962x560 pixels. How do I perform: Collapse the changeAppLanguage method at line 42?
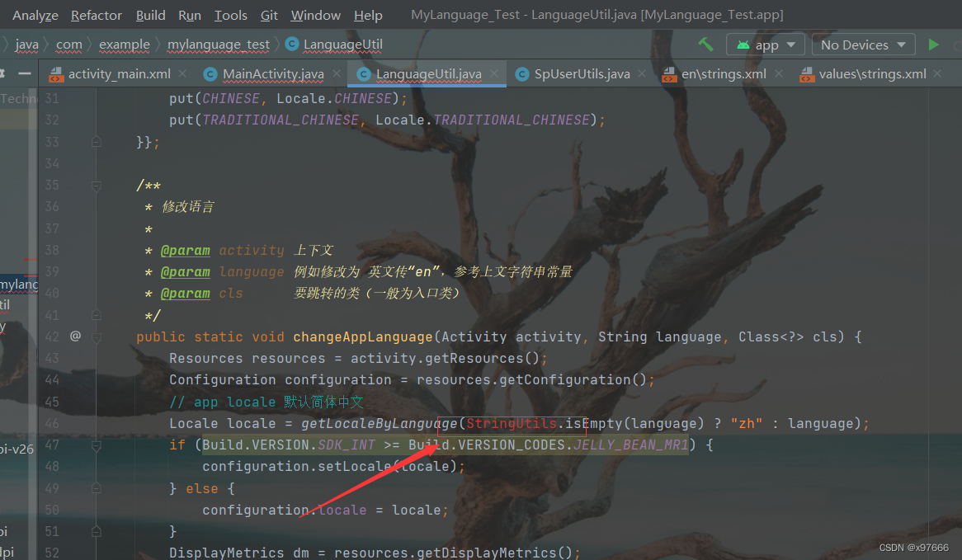tap(97, 336)
